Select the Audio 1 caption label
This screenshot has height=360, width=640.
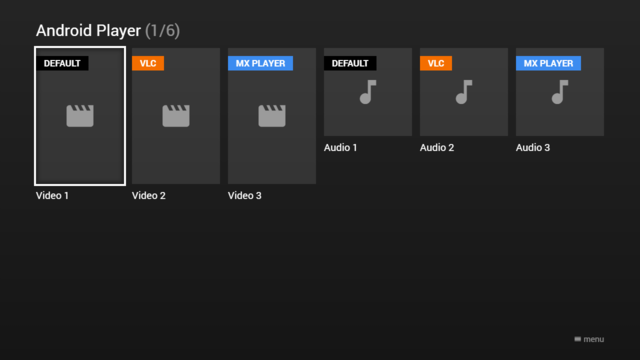[340, 147]
